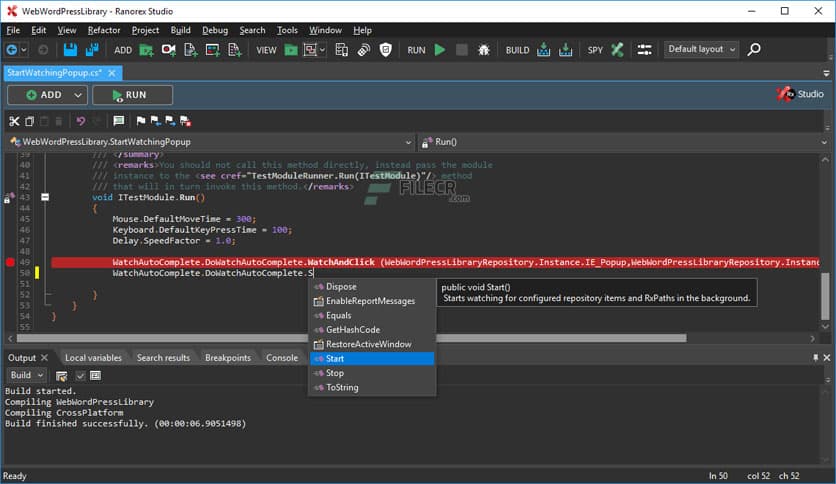Launch Ranorex Spy green X icon
Viewport: 836px width, 484px height.
(x=617, y=50)
